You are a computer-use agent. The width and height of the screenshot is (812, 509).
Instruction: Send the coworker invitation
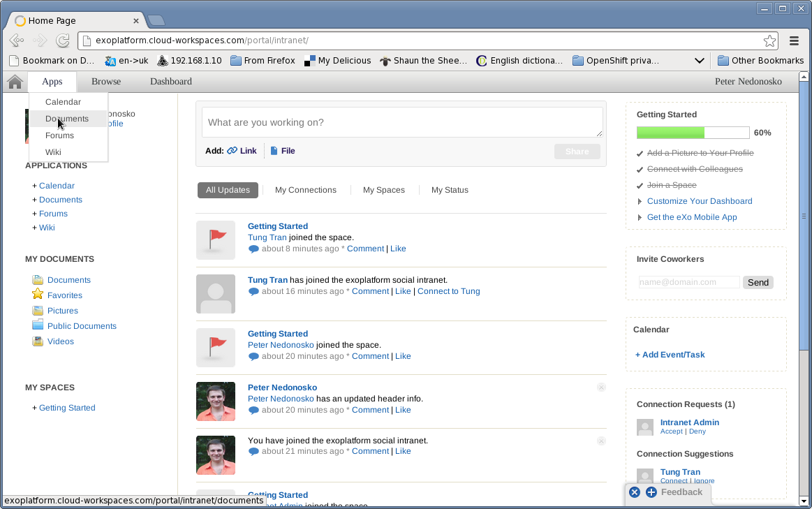click(758, 282)
